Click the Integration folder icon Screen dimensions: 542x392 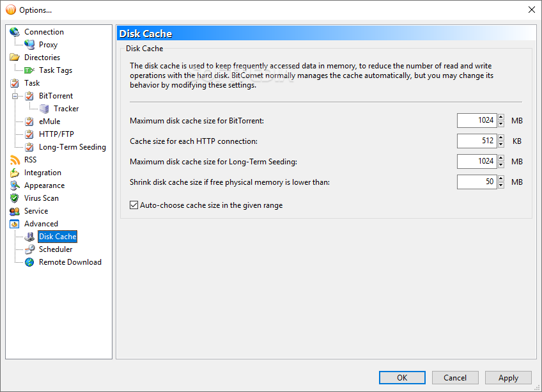tap(15, 173)
